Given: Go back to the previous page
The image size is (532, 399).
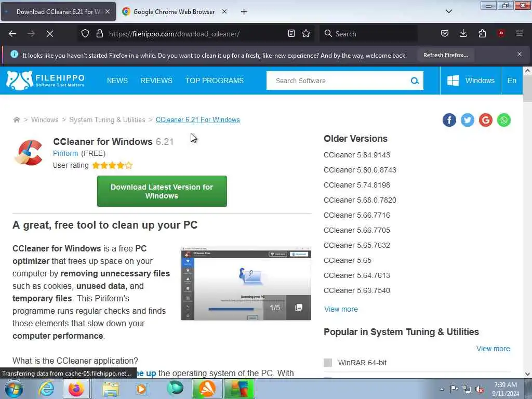Looking at the screenshot, I should 12,34.
